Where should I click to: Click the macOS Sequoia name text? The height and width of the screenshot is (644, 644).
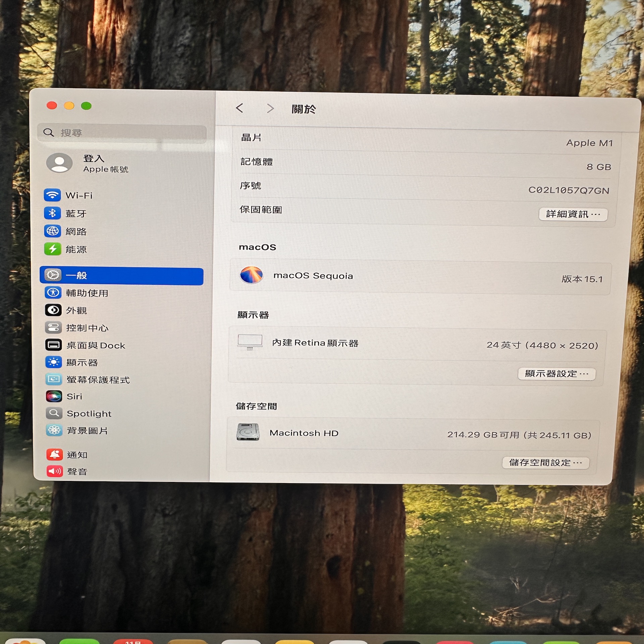pyautogui.click(x=313, y=276)
